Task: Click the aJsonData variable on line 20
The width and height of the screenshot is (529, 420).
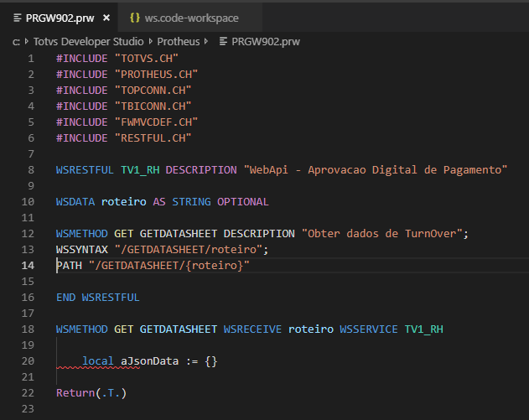Action: point(149,361)
